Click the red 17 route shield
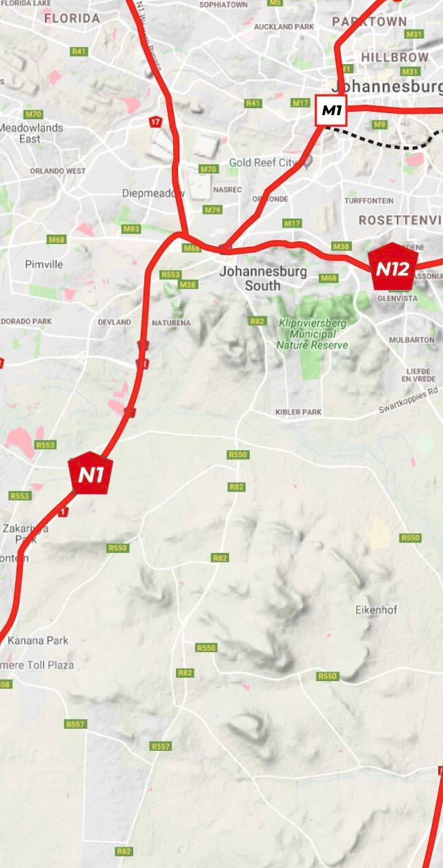The height and width of the screenshot is (868, 443). point(155,122)
